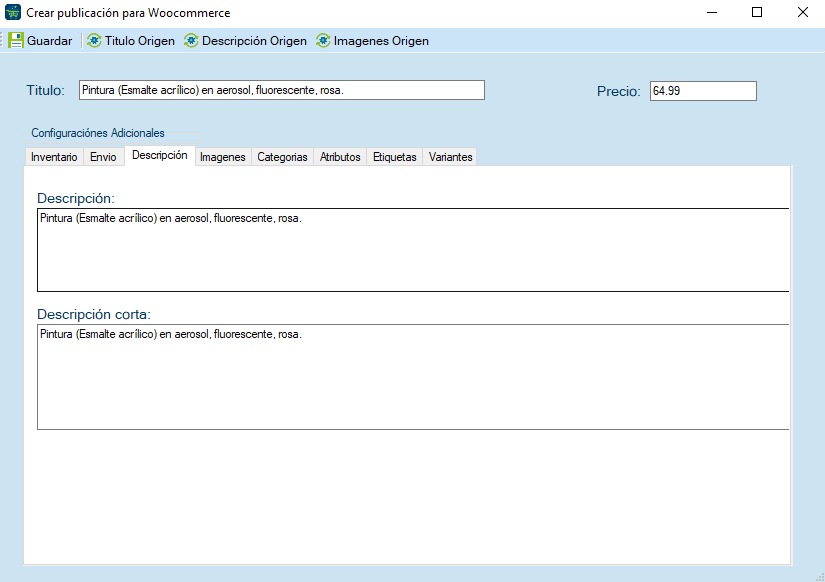The height and width of the screenshot is (582, 825).
Task: Click inside the Descripción corta text area
Action: point(413,377)
